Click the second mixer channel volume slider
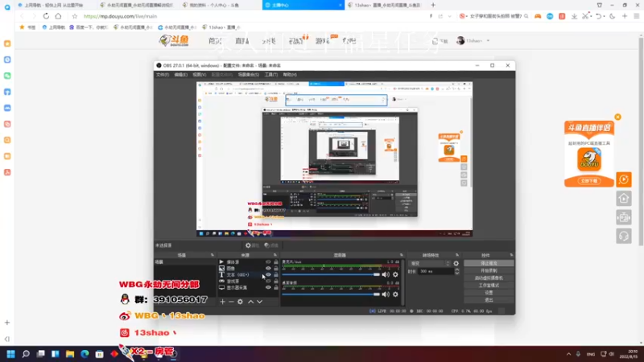Image resolution: width=644 pixels, height=362 pixels. coord(331,294)
